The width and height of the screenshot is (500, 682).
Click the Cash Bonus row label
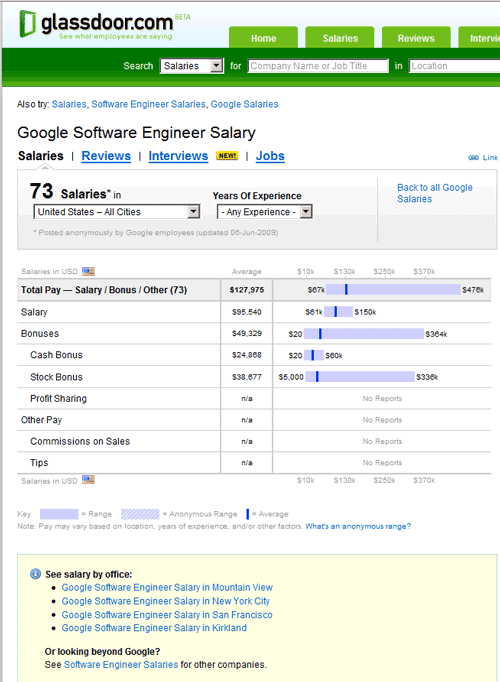[56, 355]
